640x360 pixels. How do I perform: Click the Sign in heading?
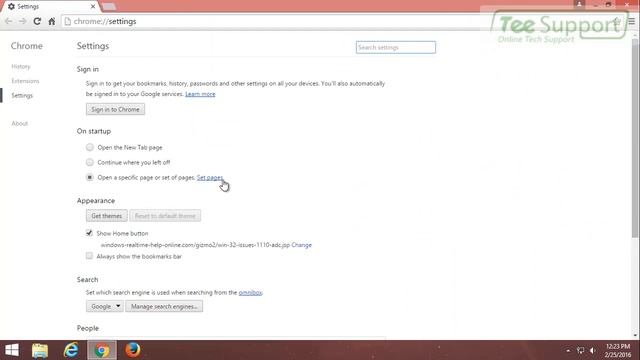click(x=88, y=69)
